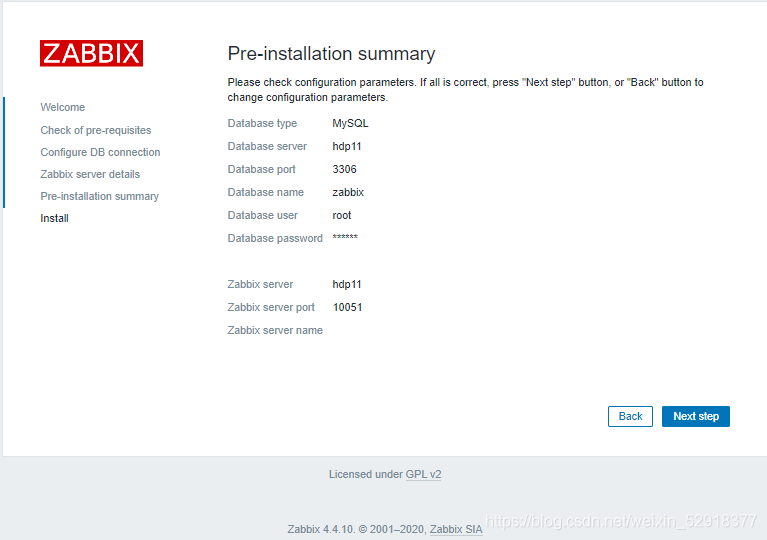
Task: Click the Next step button
Action: point(696,416)
